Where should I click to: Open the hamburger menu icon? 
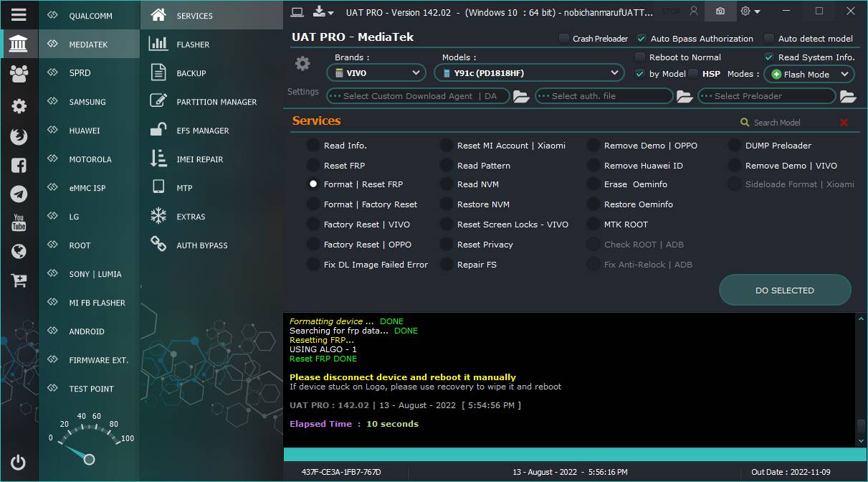(x=19, y=14)
